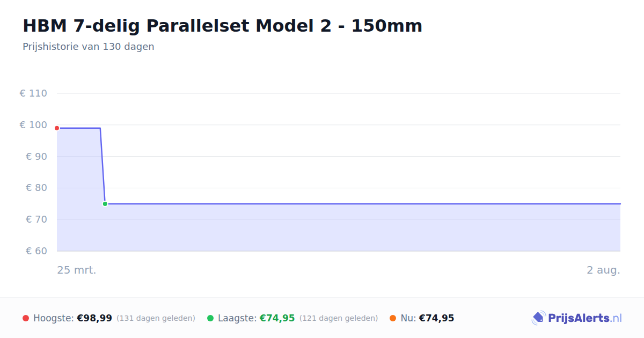
Task: Click the € 110 axis label
Action: [x=33, y=93]
